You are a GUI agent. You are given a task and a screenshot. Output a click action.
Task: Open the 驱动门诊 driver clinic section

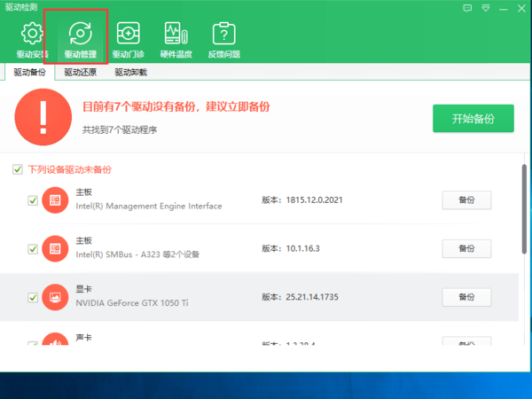tap(128, 39)
